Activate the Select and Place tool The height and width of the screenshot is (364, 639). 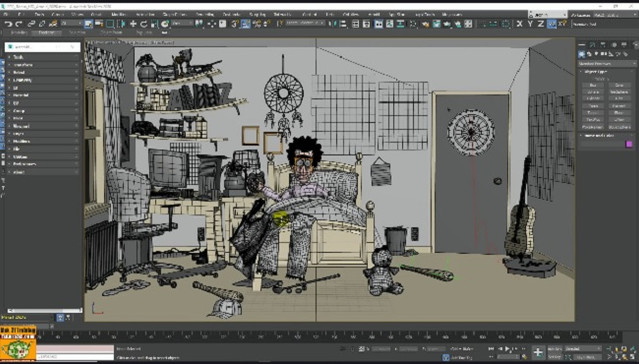coord(165,24)
